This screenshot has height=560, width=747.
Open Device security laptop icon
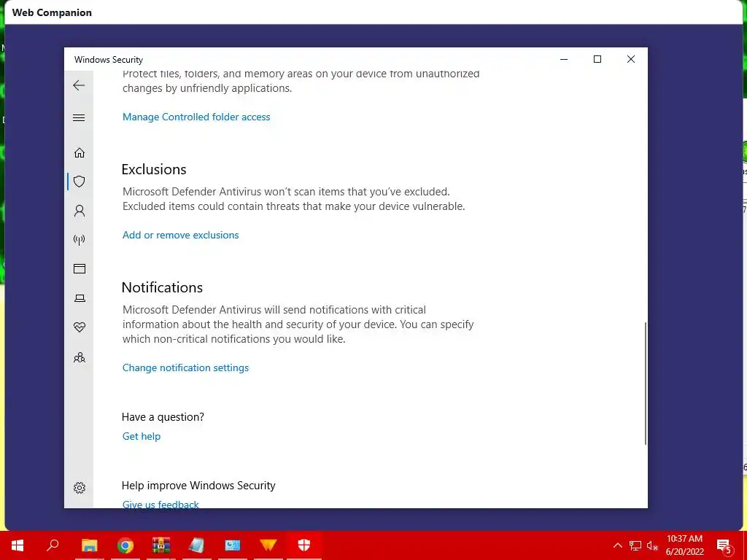click(79, 298)
